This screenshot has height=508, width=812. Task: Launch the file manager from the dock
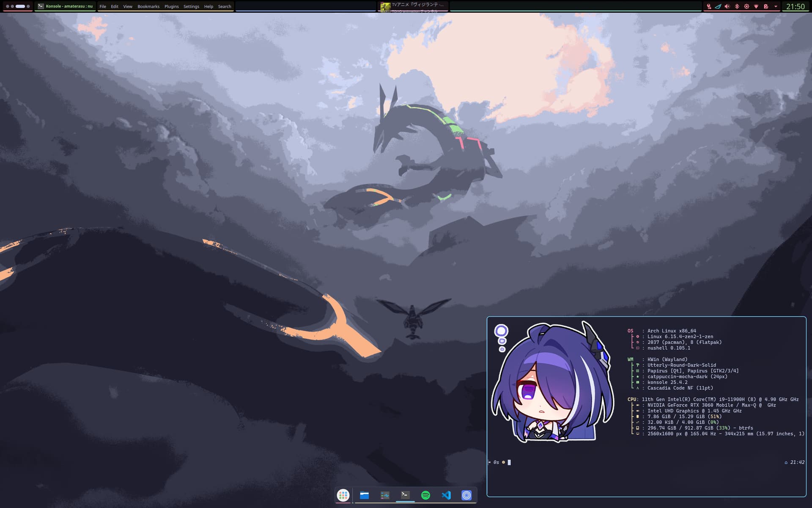pos(364,495)
